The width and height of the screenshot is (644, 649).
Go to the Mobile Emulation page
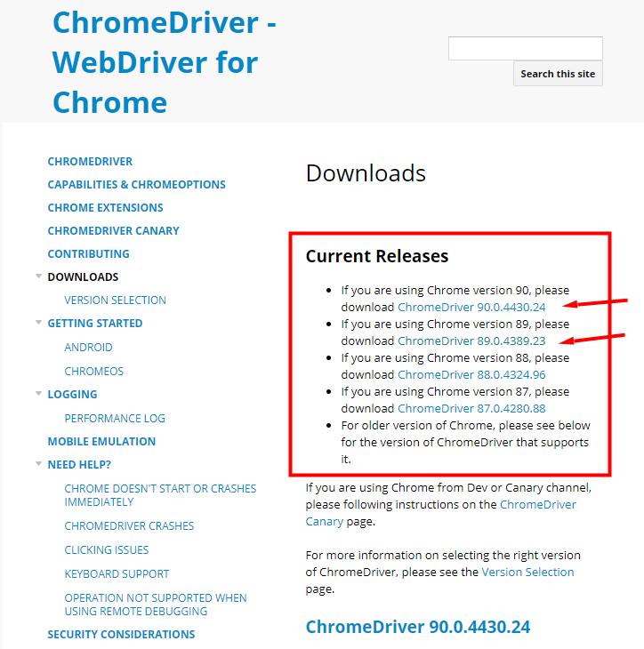click(101, 442)
